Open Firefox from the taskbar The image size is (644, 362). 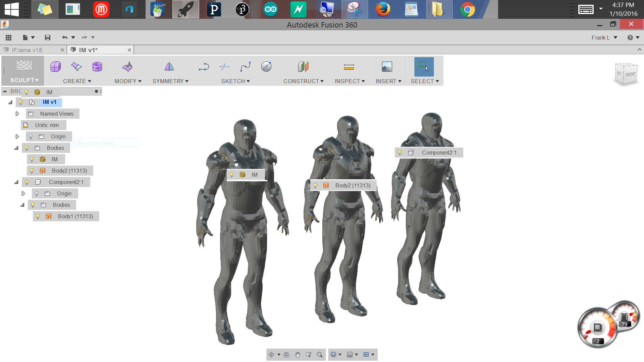tap(383, 9)
